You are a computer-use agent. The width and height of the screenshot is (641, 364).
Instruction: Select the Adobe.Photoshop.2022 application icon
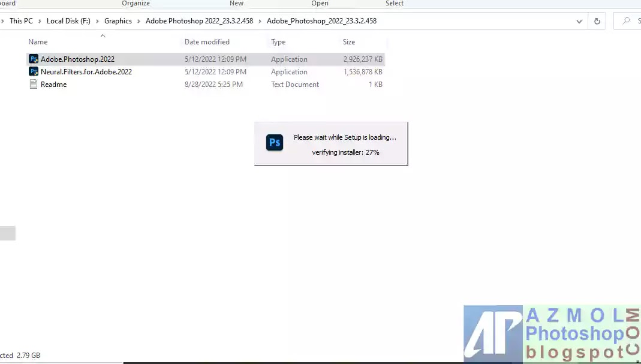[x=34, y=59]
